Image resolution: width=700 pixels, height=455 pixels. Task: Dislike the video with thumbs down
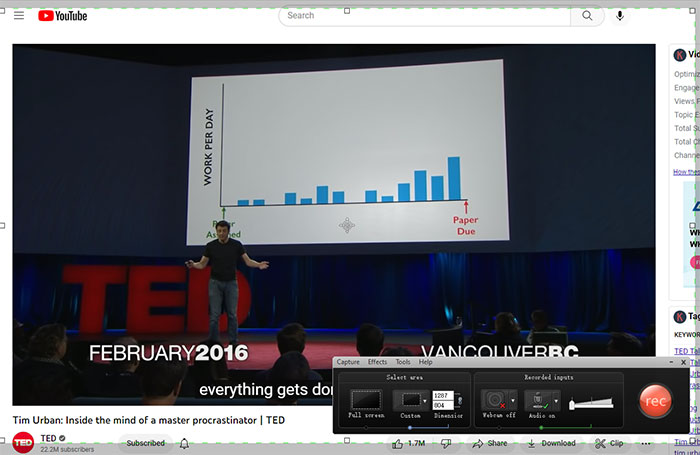point(446,443)
